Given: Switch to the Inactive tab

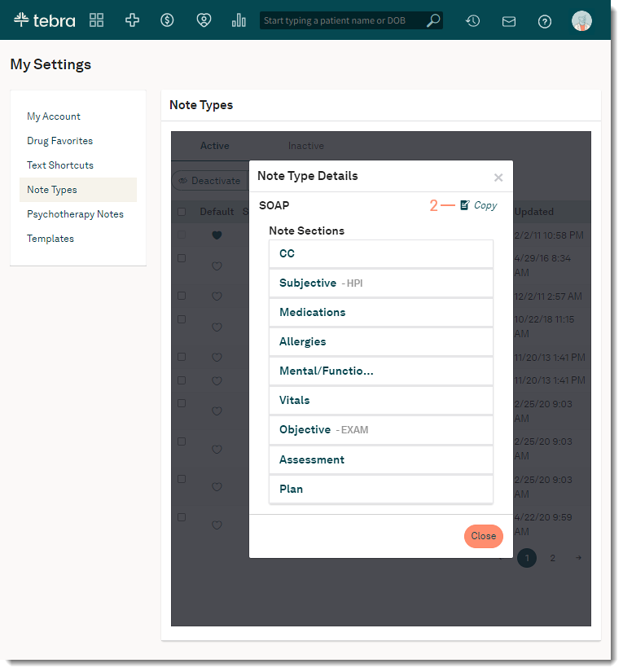Looking at the screenshot, I should point(305,146).
